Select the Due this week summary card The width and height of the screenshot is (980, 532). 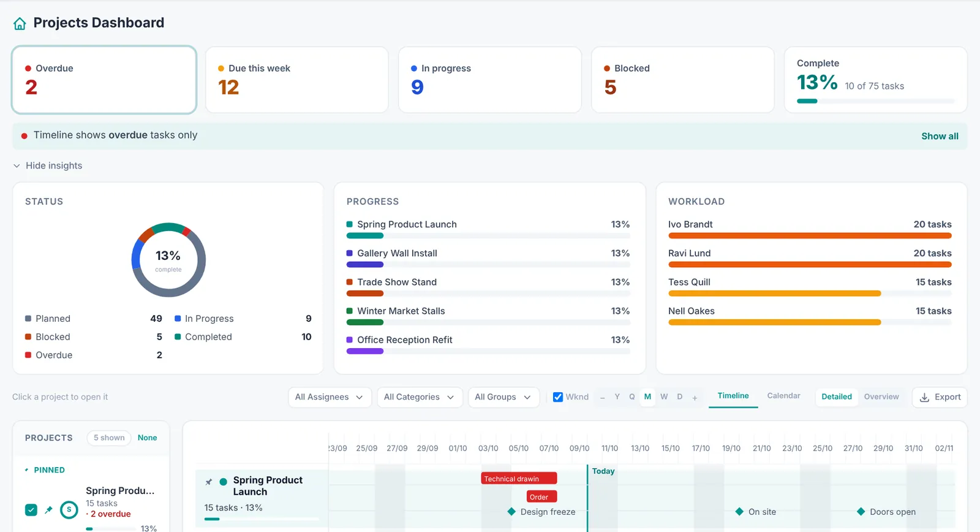pos(297,80)
